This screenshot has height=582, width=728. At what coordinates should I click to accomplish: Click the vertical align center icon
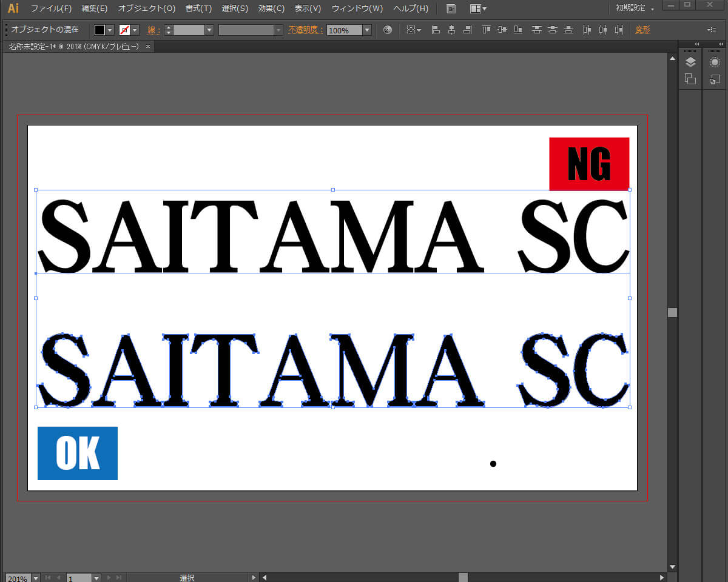coord(502,30)
